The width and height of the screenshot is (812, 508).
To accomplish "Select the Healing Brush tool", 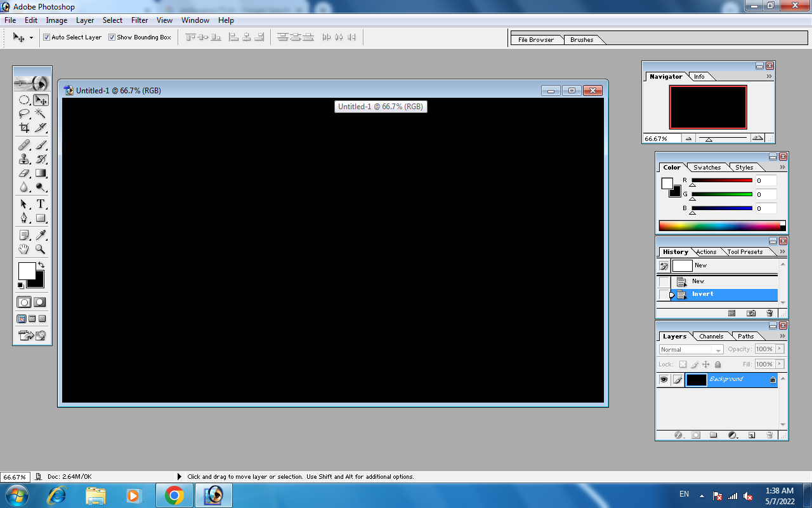I will click(x=24, y=145).
